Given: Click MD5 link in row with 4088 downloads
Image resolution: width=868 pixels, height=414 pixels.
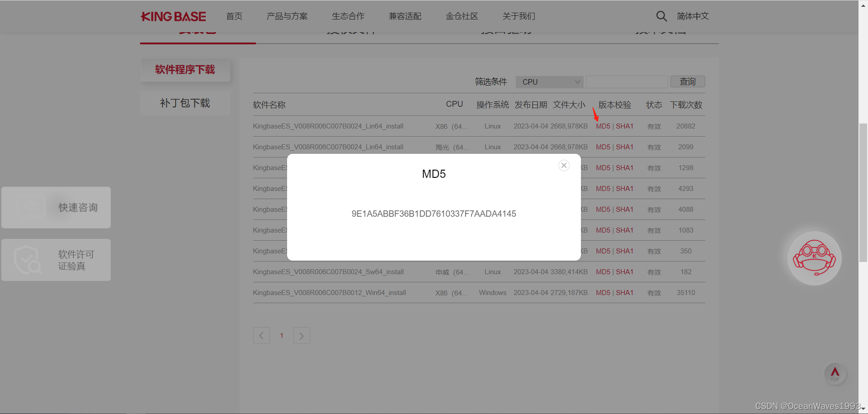Looking at the screenshot, I should pyautogui.click(x=603, y=209).
